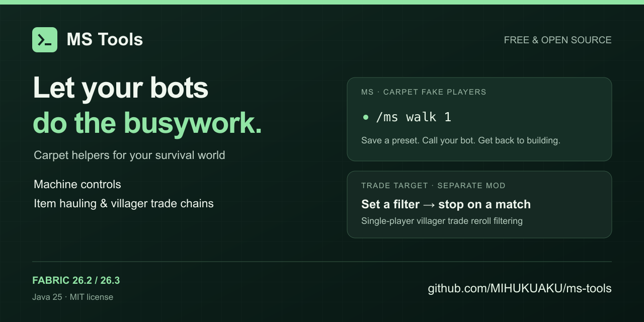Click 'Item hauling & villager trade chains' line
This screenshot has height=322, width=644.
124,203
